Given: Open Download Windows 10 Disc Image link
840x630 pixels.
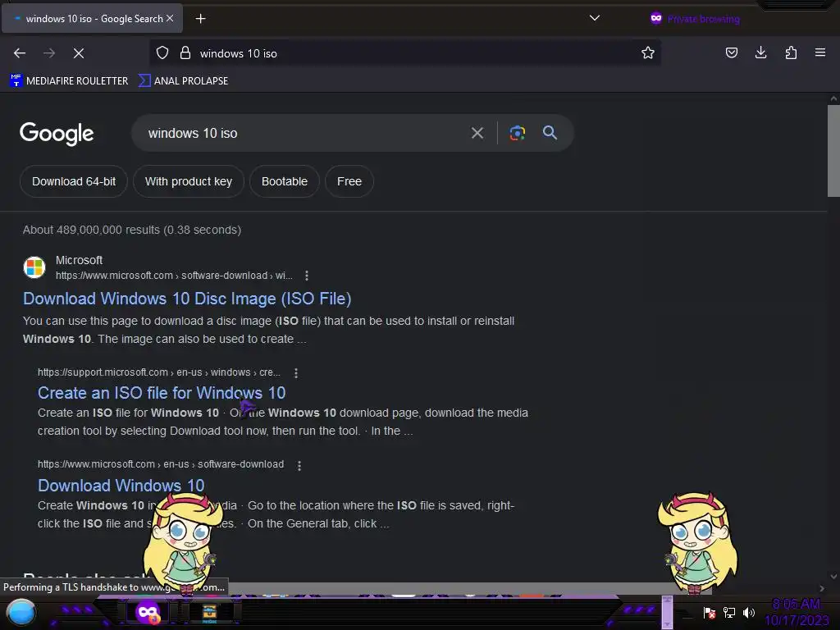Looking at the screenshot, I should [187, 299].
